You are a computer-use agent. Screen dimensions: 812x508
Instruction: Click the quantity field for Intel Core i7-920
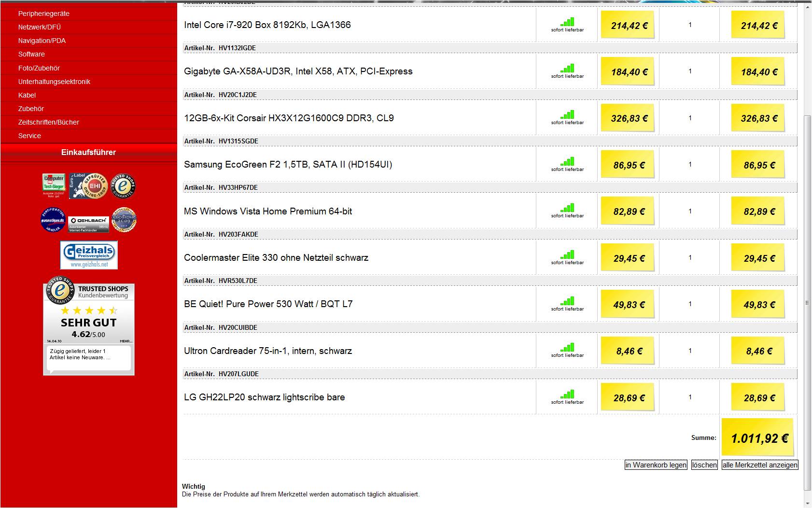(690, 25)
